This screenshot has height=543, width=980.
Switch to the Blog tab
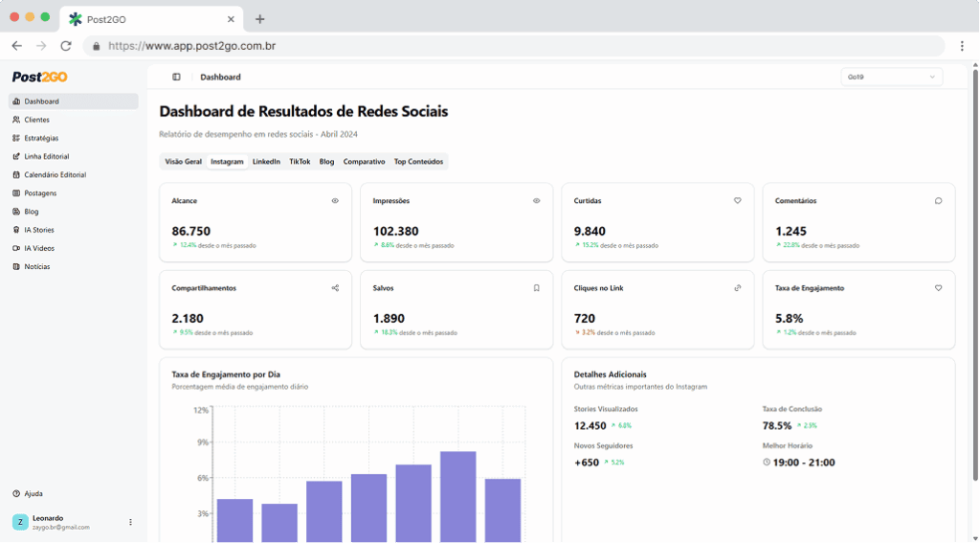tap(327, 162)
